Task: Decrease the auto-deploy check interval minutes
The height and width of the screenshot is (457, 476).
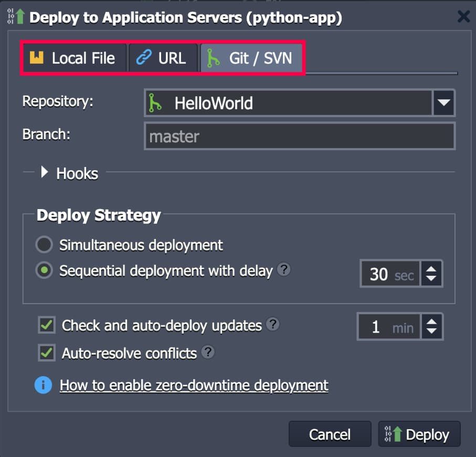Action: point(431,332)
